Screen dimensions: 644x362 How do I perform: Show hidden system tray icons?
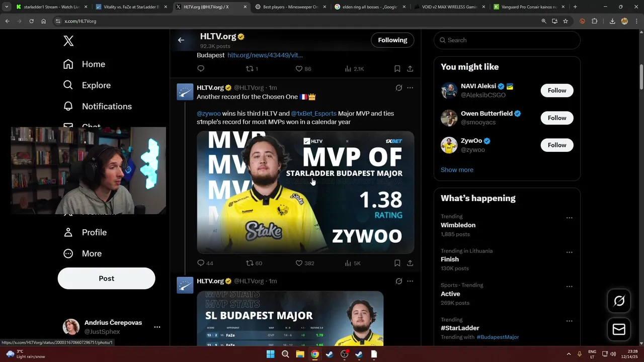pos(569,354)
